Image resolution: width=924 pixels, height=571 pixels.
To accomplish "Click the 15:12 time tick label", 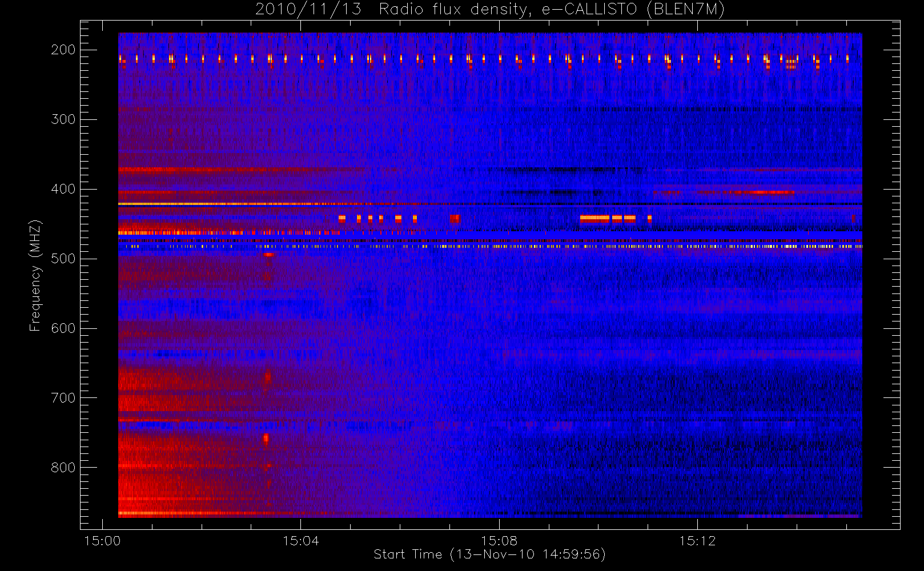I will point(697,541).
